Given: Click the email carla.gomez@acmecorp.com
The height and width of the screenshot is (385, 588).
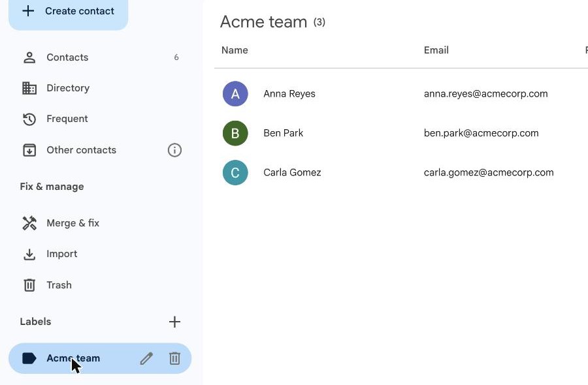Looking at the screenshot, I should pos(489,172).
